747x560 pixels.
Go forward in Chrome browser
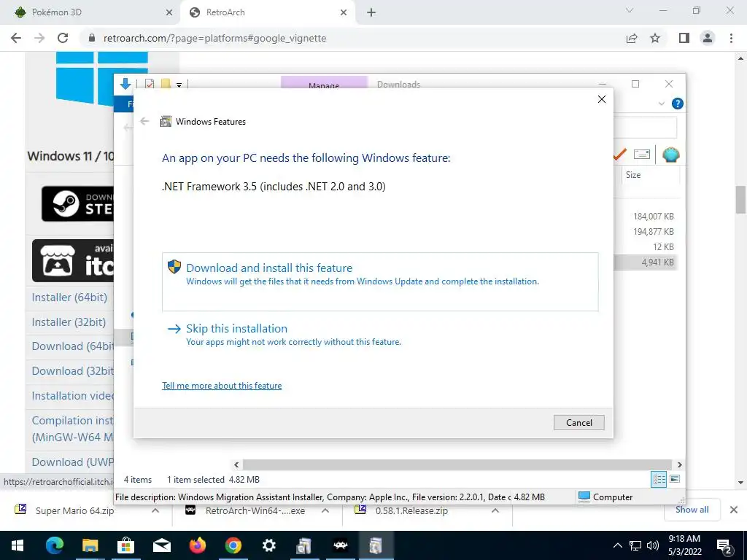pyautogui.click(x=39, y=38)
